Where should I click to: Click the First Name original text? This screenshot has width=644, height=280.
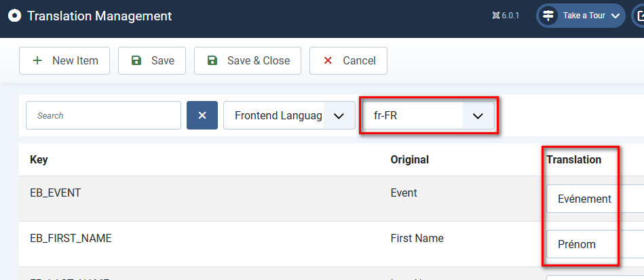coord(417,238)
